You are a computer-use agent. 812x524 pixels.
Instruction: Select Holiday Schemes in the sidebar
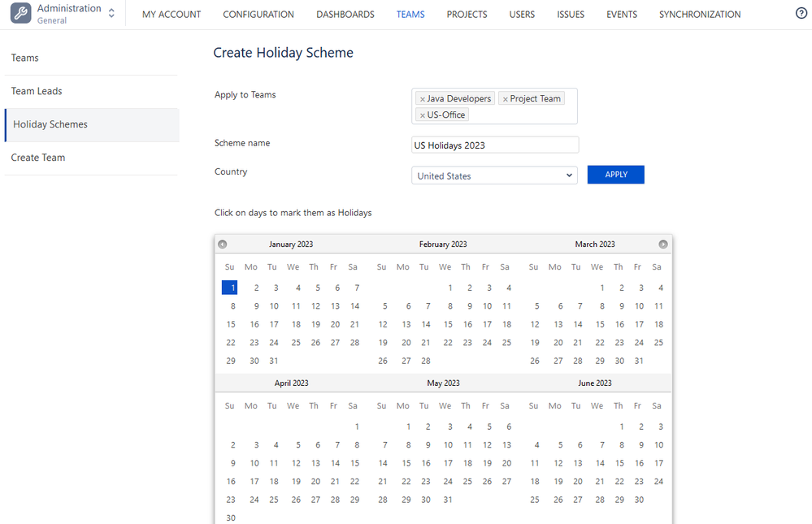click(92, 125)
